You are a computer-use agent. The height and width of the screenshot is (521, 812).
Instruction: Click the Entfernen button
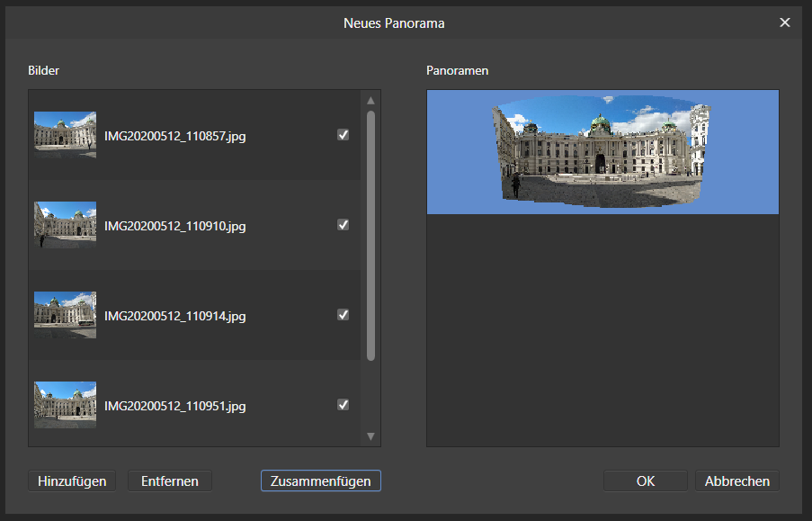pos(169,481)
